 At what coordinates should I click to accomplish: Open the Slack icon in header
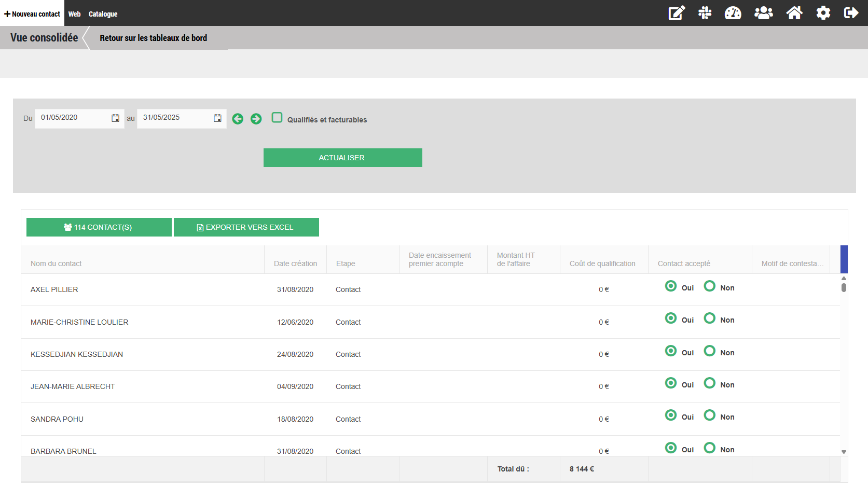click(705, 13)
